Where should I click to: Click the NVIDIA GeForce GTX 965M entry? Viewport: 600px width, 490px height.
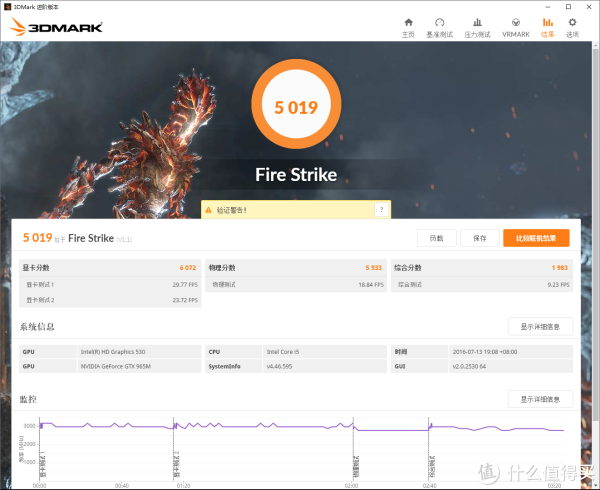pyautogui.click(x=116, y=366)
